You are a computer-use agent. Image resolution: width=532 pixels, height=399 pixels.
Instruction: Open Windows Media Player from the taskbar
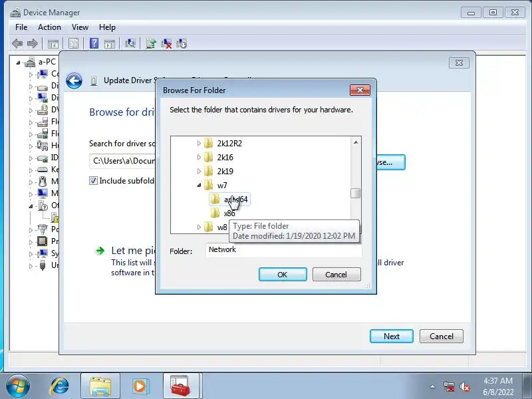tap(140, 386)
